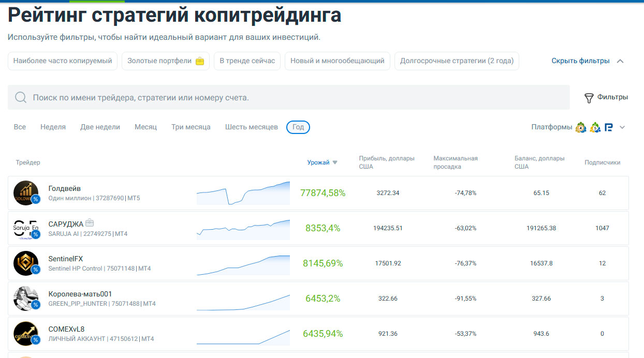
Task: Switch to the Месяц period tab
Action: point(145,127)
